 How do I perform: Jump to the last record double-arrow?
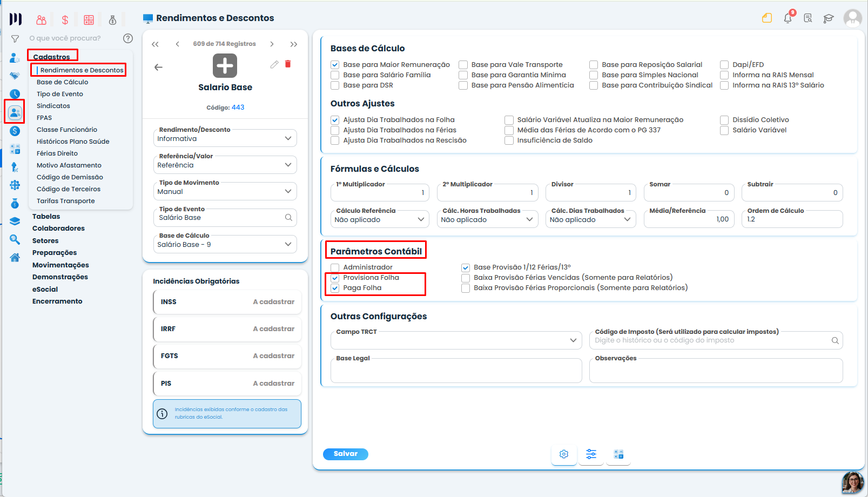point(294,44)
